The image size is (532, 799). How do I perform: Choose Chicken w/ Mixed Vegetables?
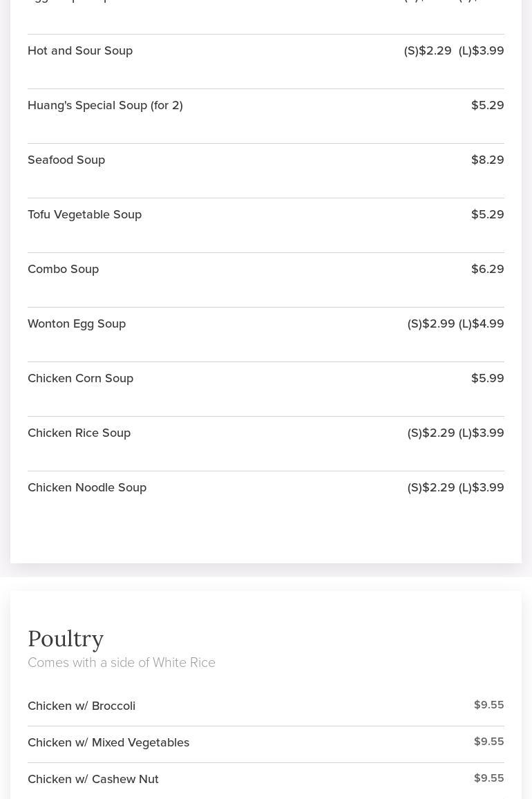click(x=108, y=742)
